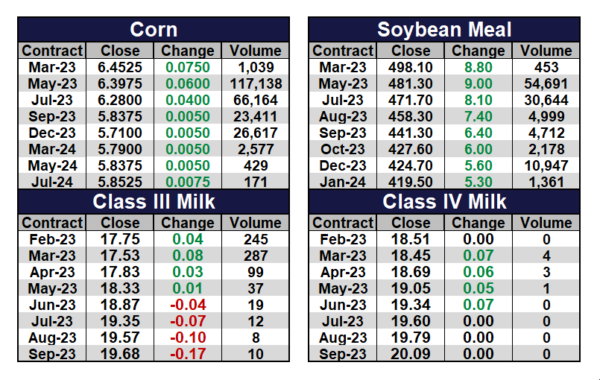Click Soybean Meal Contract column header
This screenshot has width=600, height=380.
pos(343,51)
